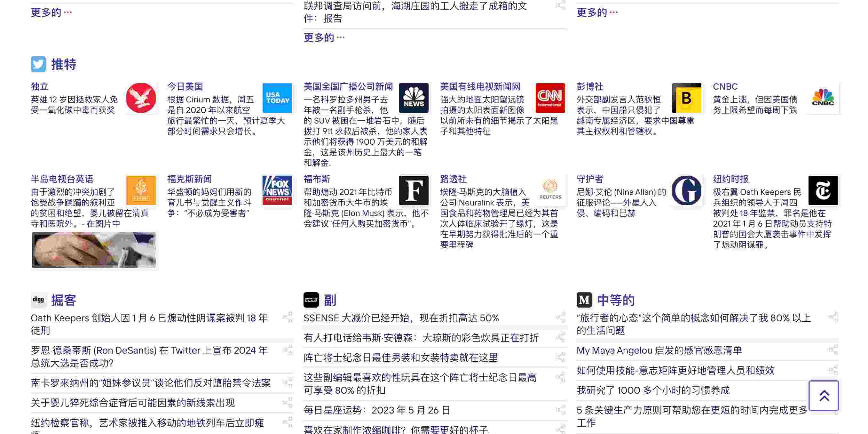The width and height of the screenshot is (868, 434).
Task: Open the NBC News peacock logo
Action: [x=414, y=98]
